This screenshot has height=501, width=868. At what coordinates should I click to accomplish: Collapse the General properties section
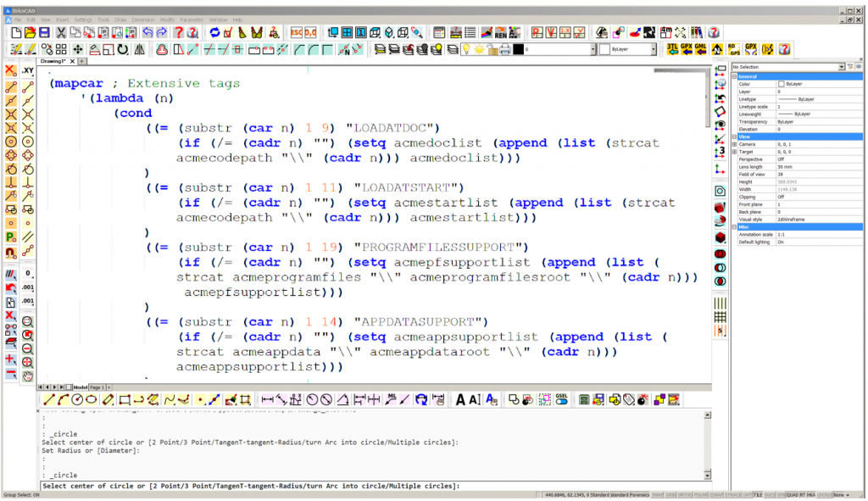tap(735, 76)
